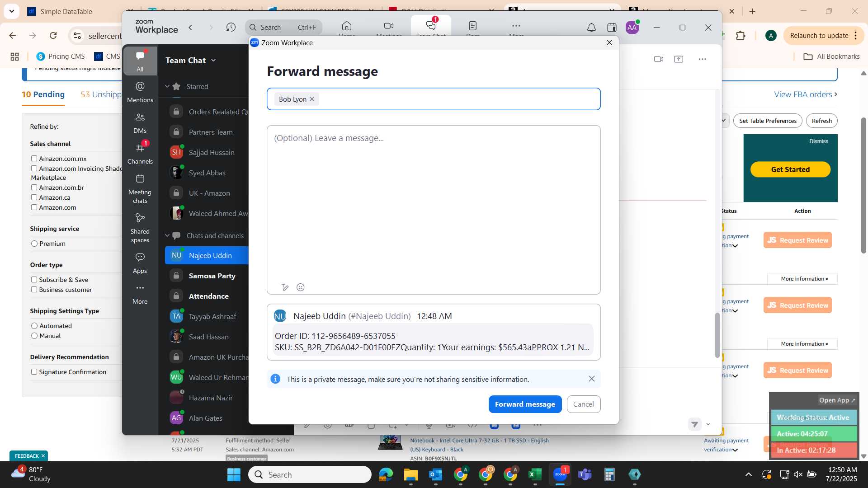Open Excel from Windows taskbar
Screen dimensions: 868x488
(x=535, y=474)
